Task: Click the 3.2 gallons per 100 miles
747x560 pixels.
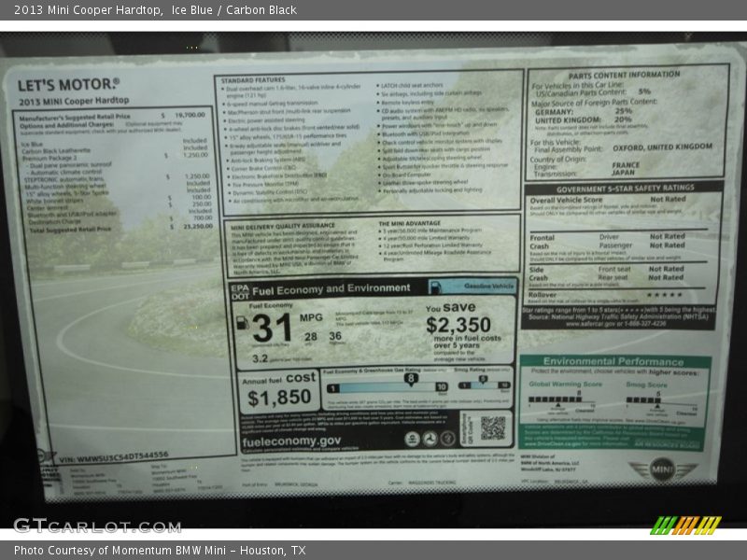Action: 261,358
